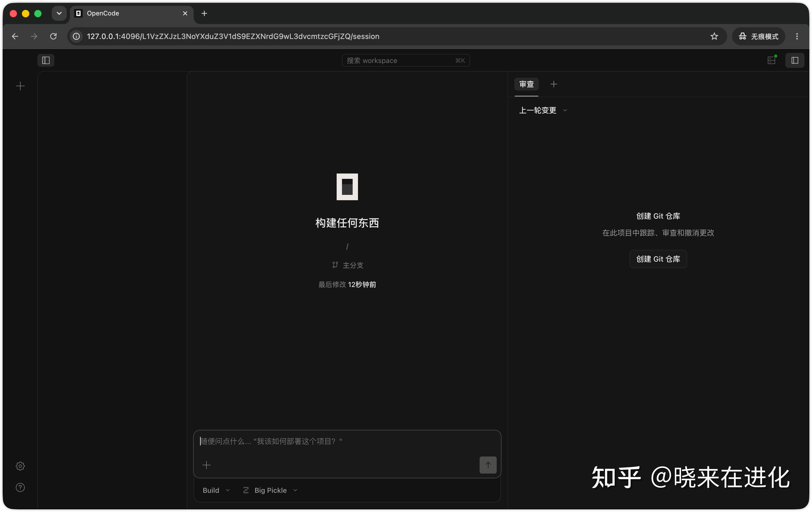The image size is (812, 512).
Task: Select the OpenCode browser tab
Action: 132,14
